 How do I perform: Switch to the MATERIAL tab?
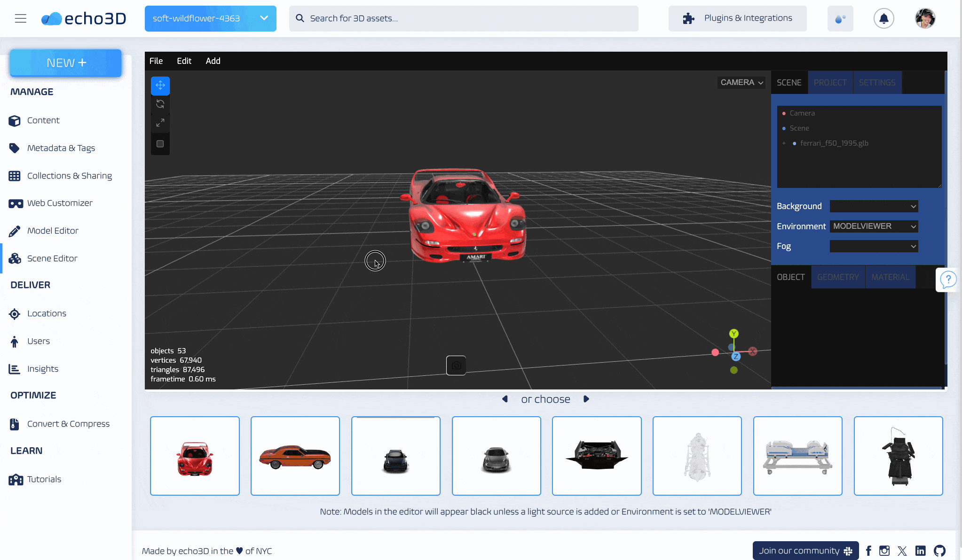[x=890, y=277]
